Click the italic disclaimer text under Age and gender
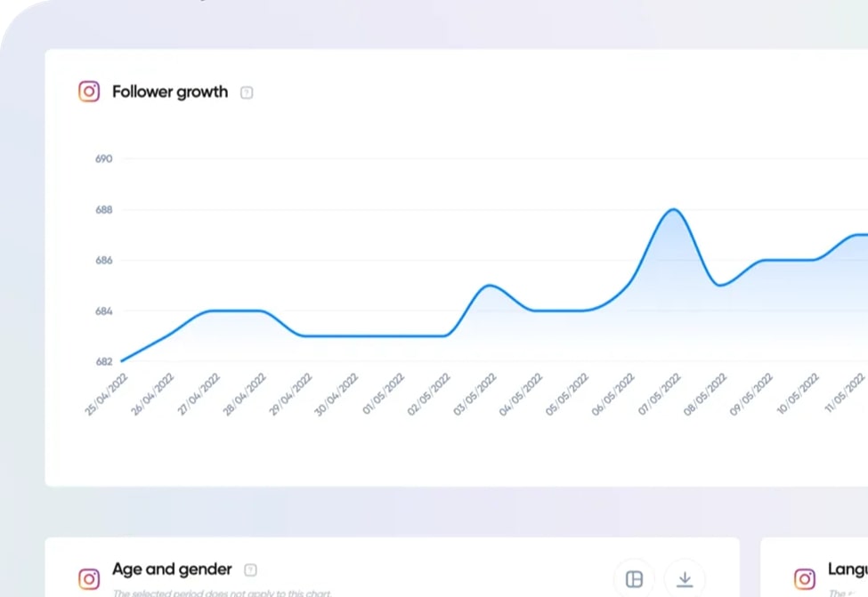This screenshot has height=597, width=868. (223, 591)
